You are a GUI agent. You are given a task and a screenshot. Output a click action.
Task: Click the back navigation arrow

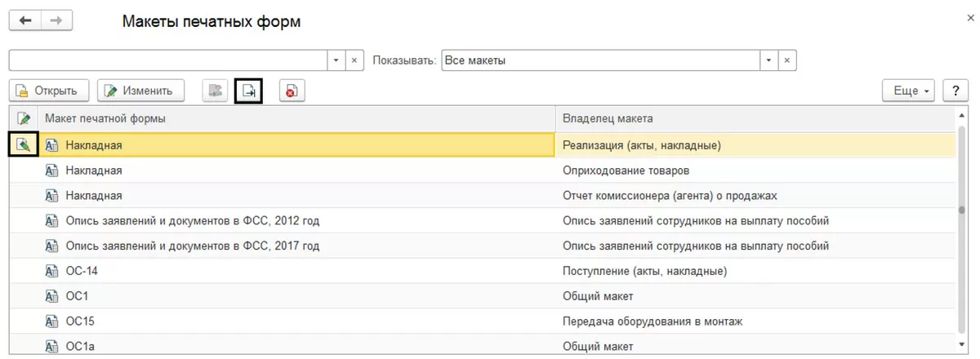tap(25, 21)
